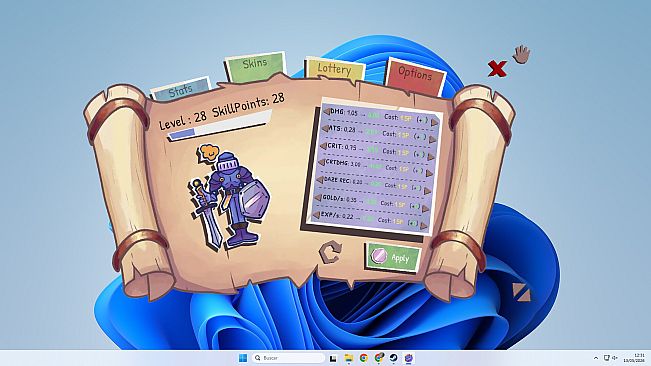Click the knight character sticker
The height and width of the screenshot is (366, 651).
pyautogui.click(x=228, y=197)
